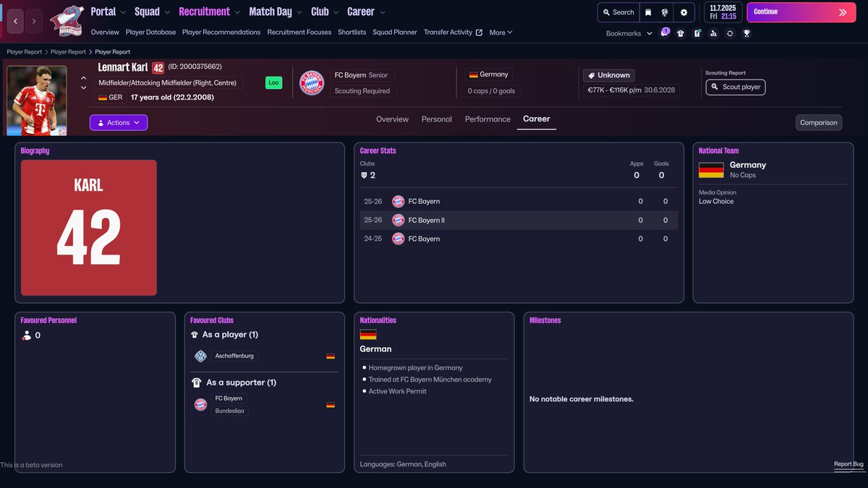Image resolution: width=868 pixels, height=488 pixels.
Task: Open the Match Day dropdown
Action: pyautogui.click(x=276, y=12)
